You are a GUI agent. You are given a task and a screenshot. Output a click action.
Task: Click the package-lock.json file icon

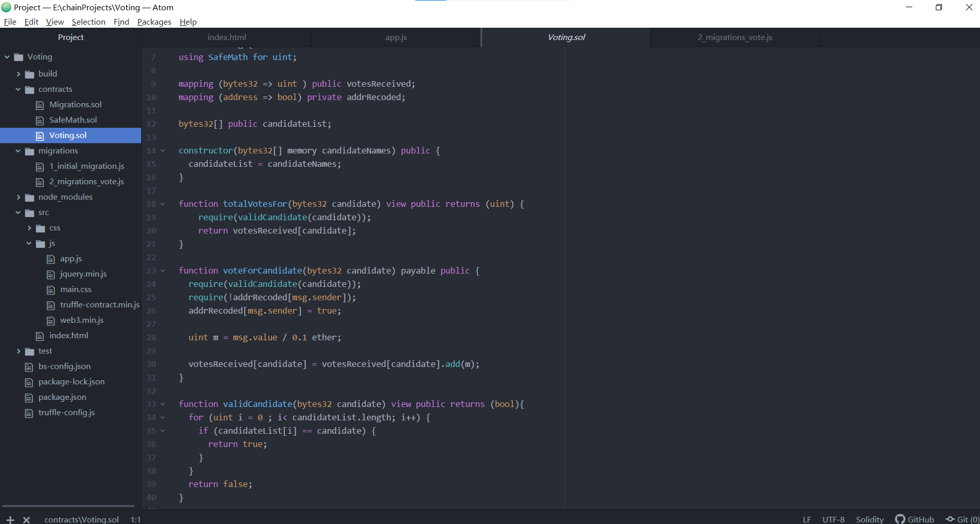(x=29, y=382)
